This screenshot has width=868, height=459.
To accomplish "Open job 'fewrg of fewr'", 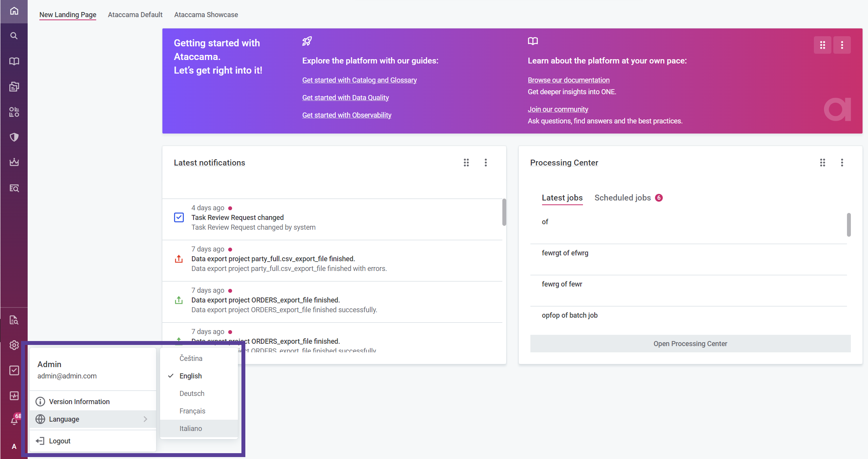I will click(688, 291).
